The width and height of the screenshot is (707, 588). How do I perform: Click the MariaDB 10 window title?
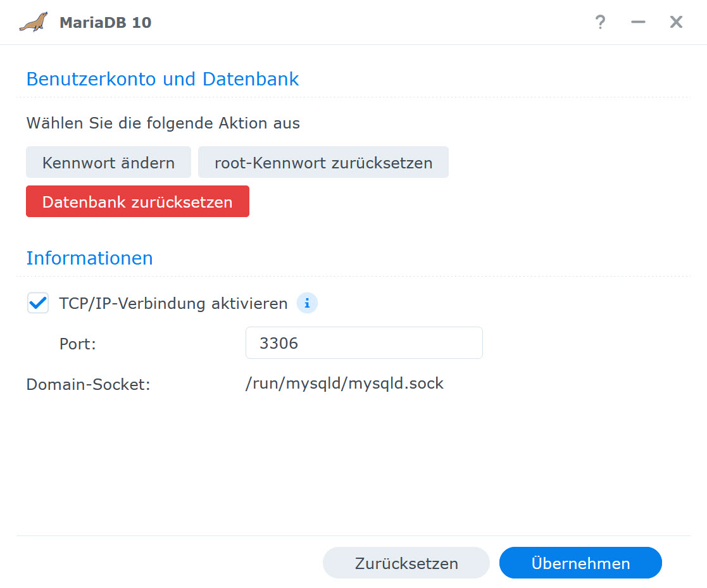tap(106, 23)
